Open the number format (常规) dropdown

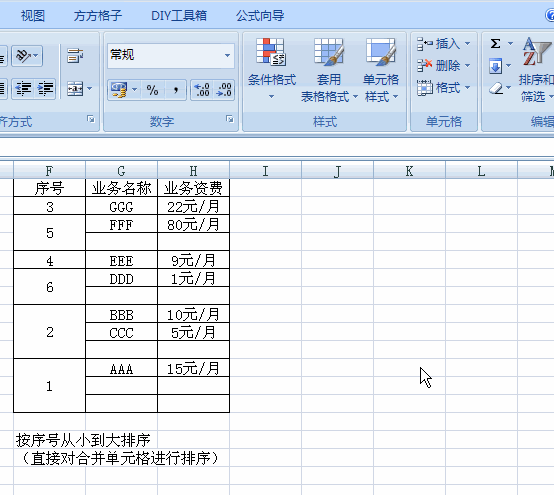[x=227, y=55]
